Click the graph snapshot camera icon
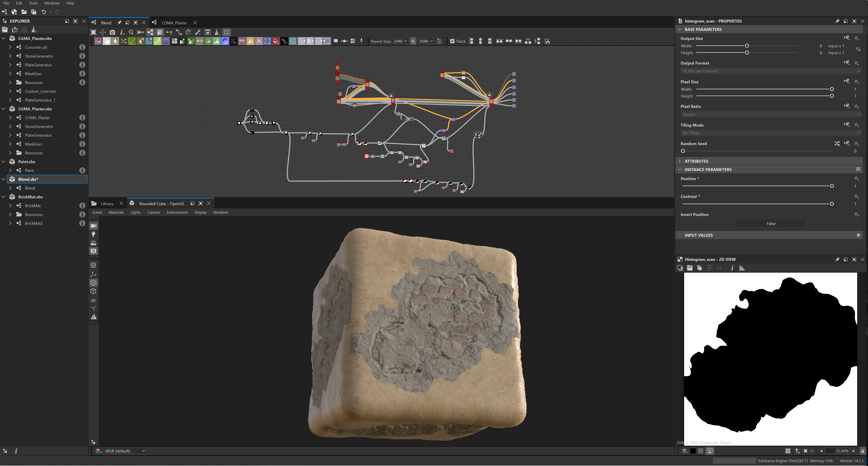The width and height of the screenshot is (868, 466). 112,32
